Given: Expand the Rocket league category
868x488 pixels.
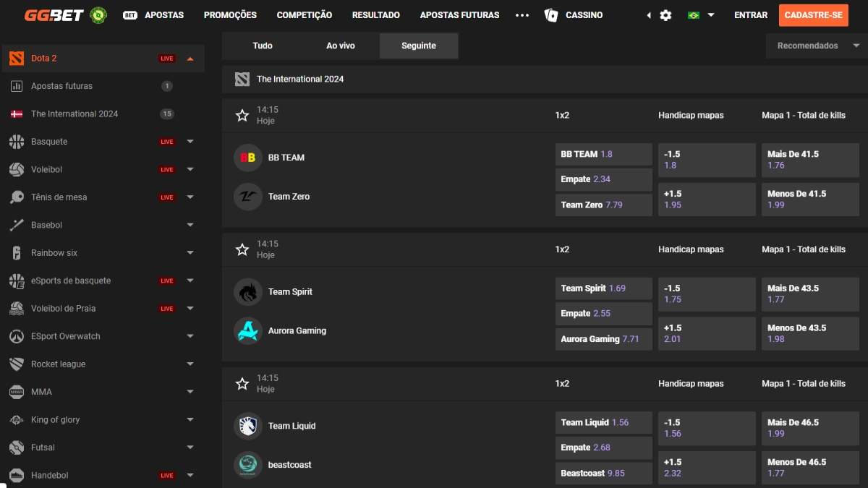Looking at the screenshot, I should [x=190, y=364].
